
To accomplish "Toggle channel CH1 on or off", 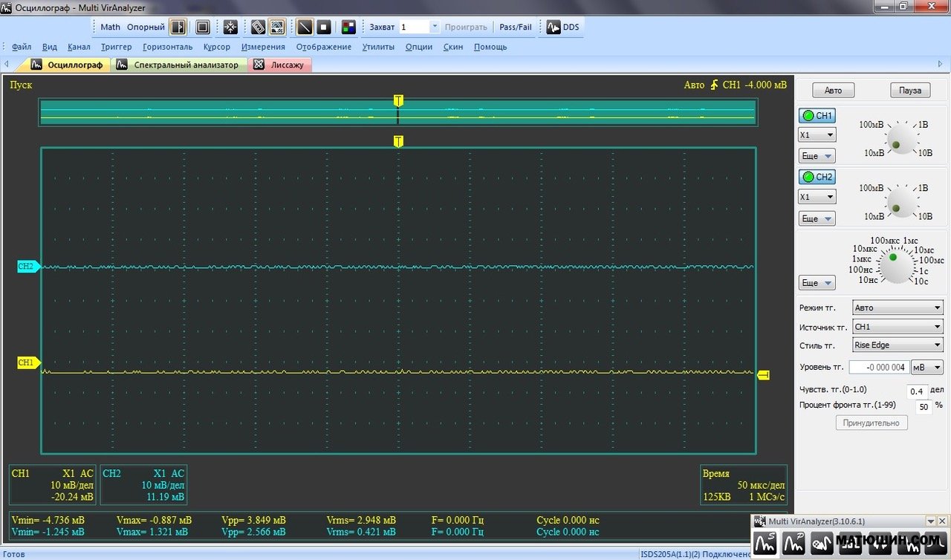I will [x=817, y=116].
